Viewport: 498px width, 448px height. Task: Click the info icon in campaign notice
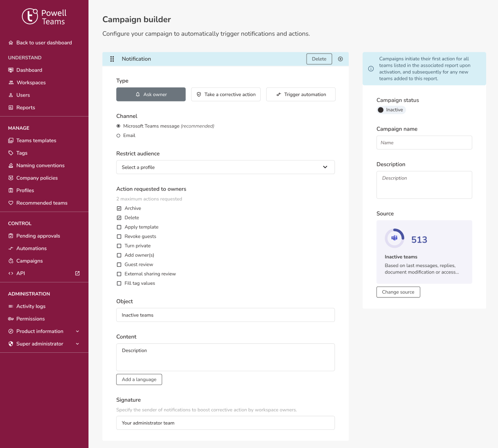coord(371,68)
